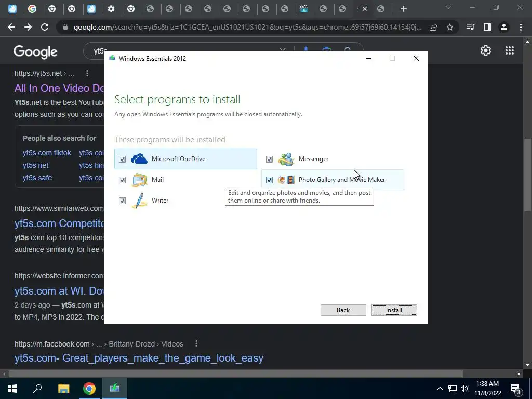The width and height of the screenshot is (532, 399).
Task: Open the Windows Start menu
Action: pos(12,388)
